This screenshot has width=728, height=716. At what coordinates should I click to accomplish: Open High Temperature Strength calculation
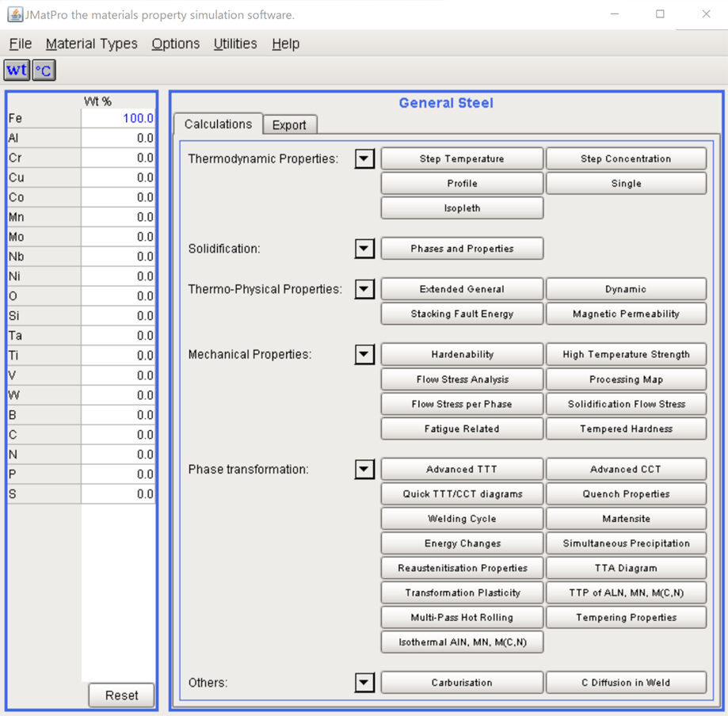[x=626, y=354]
